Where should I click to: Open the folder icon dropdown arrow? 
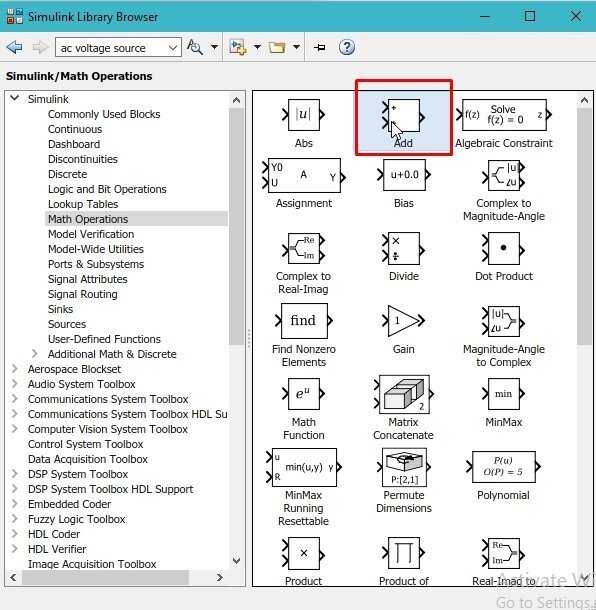pyautogui.click(x=296, y=47)
